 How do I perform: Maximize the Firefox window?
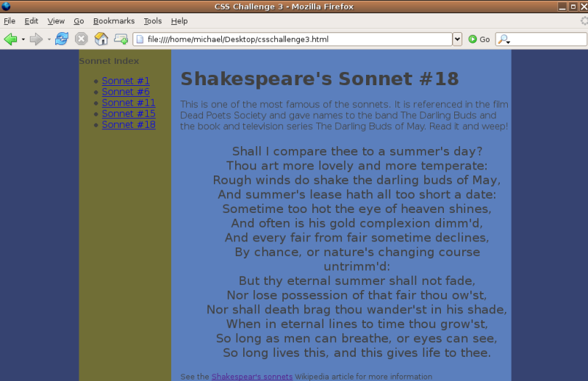pyautogui.click(x=573, y=7)
